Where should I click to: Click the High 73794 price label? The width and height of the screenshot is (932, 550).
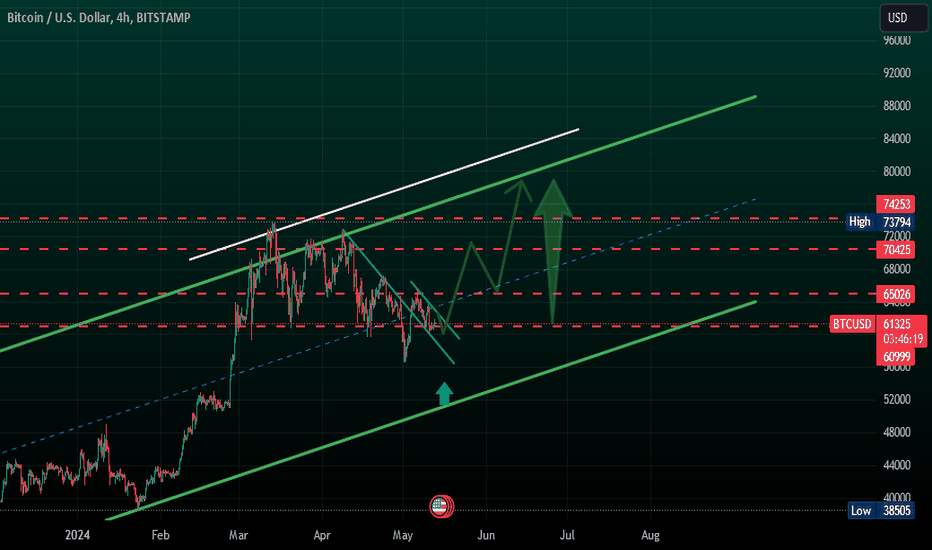881,222
